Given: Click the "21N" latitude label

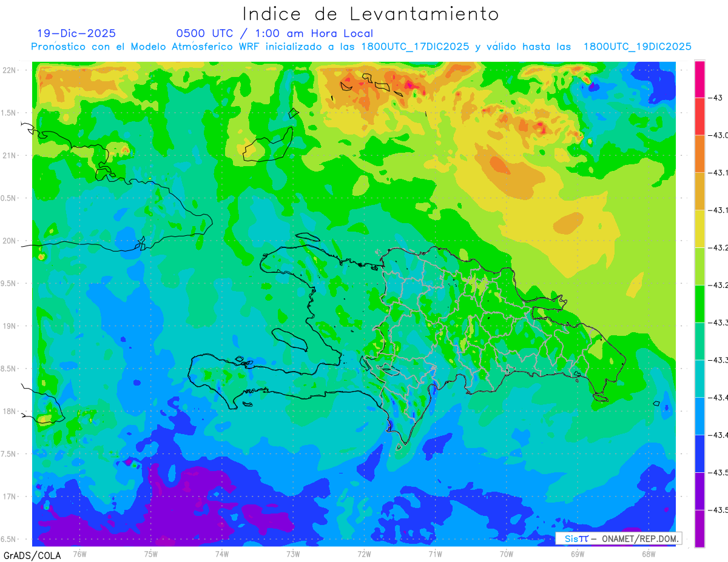Looking at the screenshot, I should coord(10,155).
